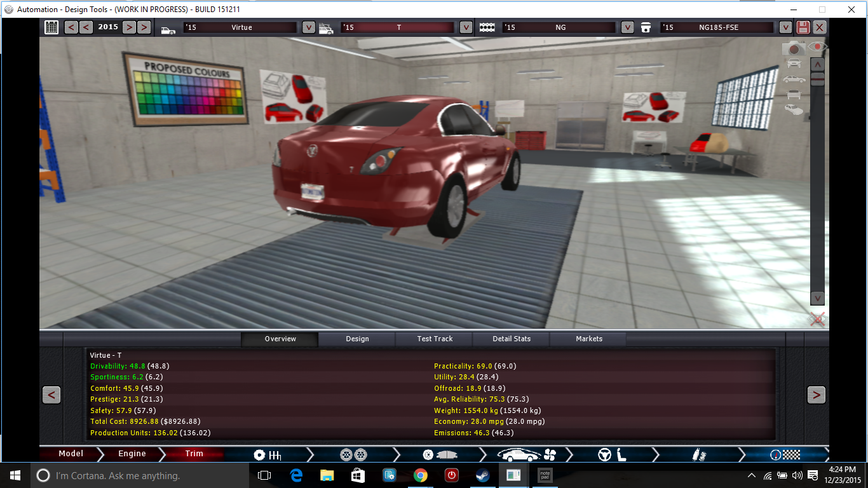Viewport: 868px width, 488px height.
Task: Edit the NG engine family name field
Action: 559,27
